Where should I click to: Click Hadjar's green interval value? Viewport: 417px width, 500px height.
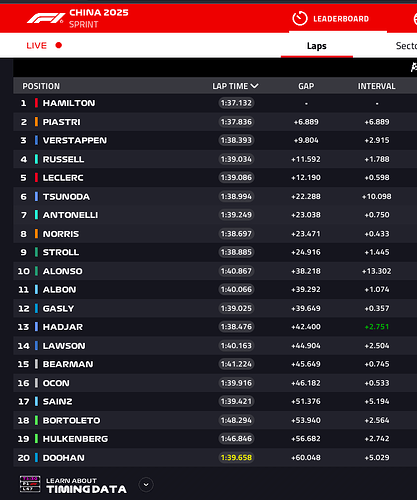tap(377, 327)
